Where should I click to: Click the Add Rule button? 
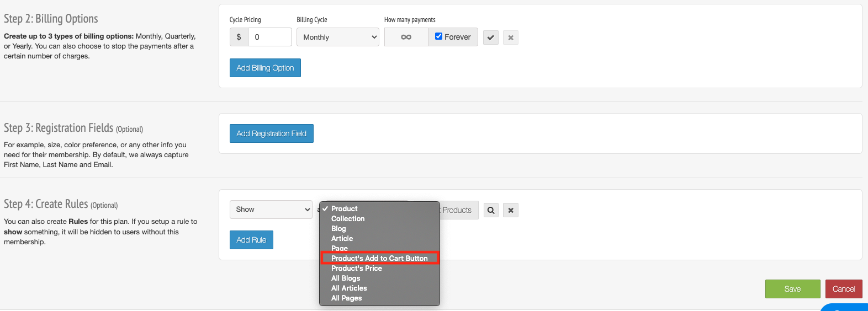click(251, 240)
